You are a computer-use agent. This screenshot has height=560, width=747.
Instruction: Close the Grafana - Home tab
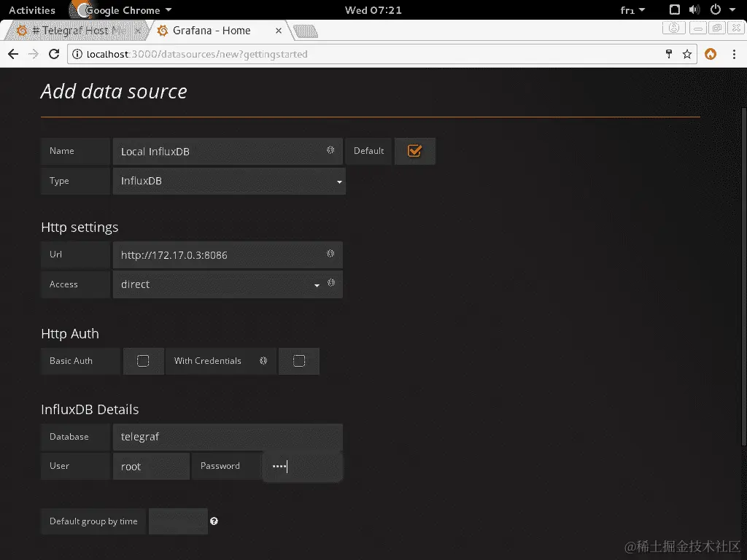(279, 31)
